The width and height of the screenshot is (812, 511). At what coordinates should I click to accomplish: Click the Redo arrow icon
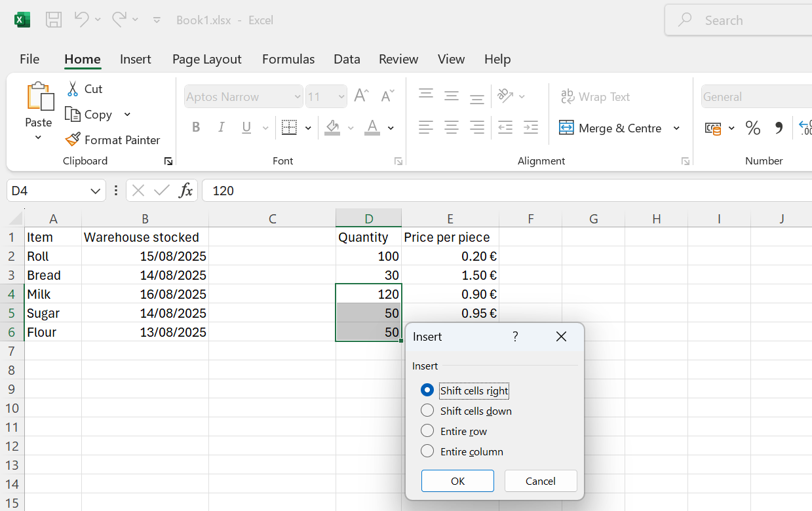click(x=119, y=20)
